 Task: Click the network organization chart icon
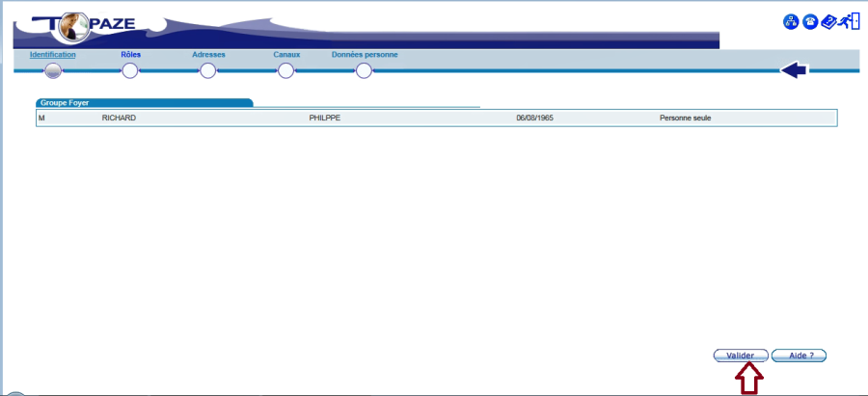coord(791,22)
